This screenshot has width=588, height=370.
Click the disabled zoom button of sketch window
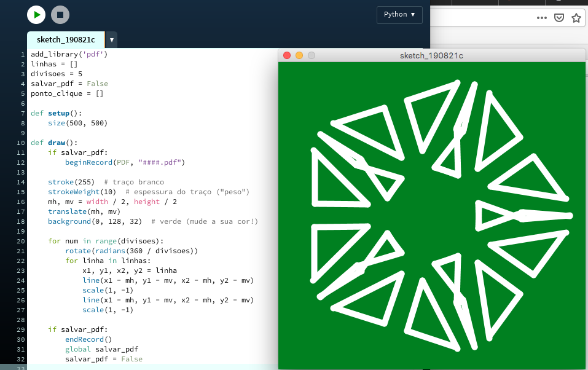(x=312, y=55)
